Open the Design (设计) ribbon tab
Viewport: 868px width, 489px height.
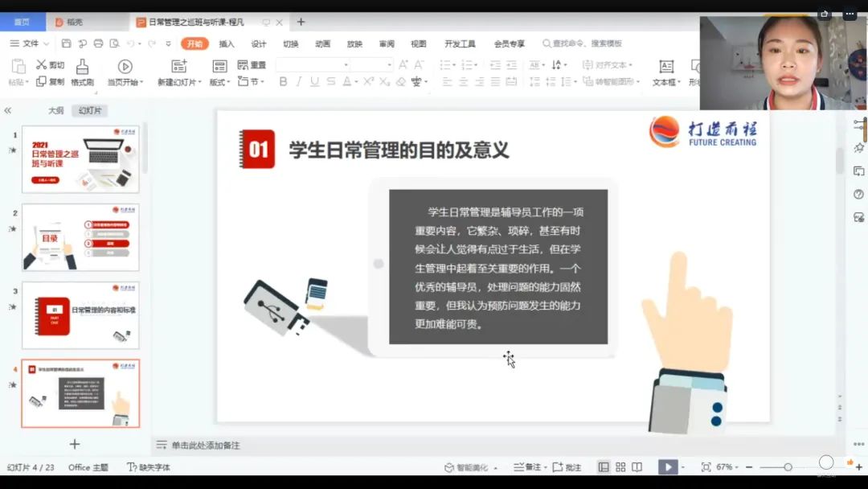click(x=259, y=43)
